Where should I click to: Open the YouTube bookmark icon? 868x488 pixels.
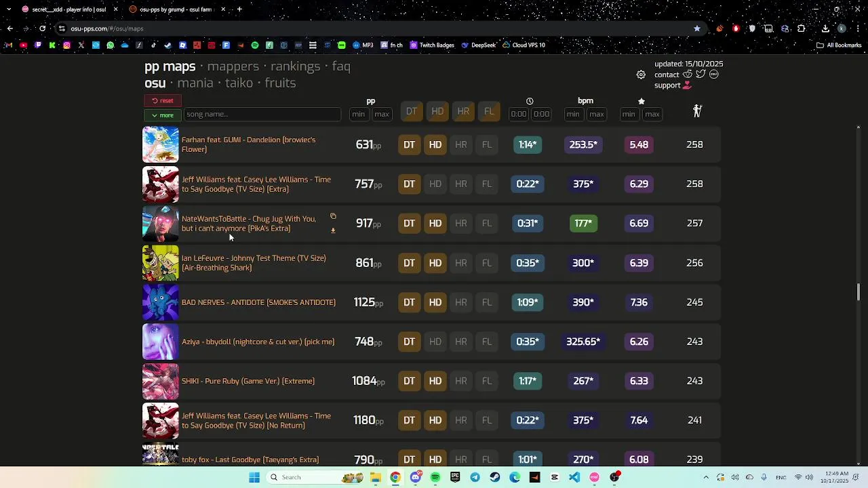coord(23,45)
